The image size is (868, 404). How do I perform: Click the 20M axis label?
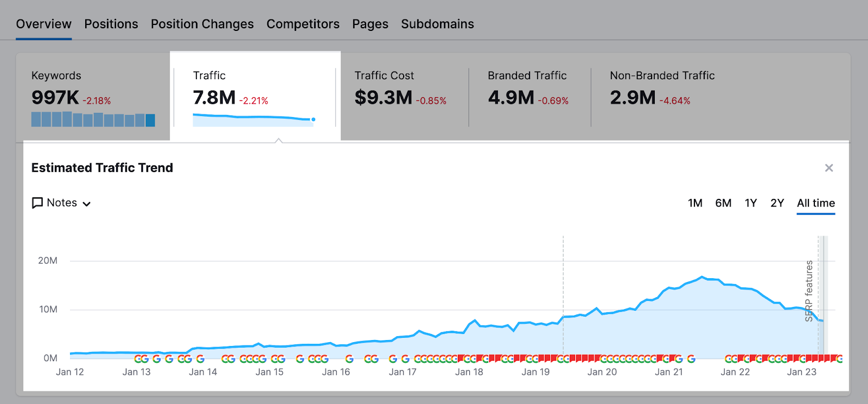[48, 261]
